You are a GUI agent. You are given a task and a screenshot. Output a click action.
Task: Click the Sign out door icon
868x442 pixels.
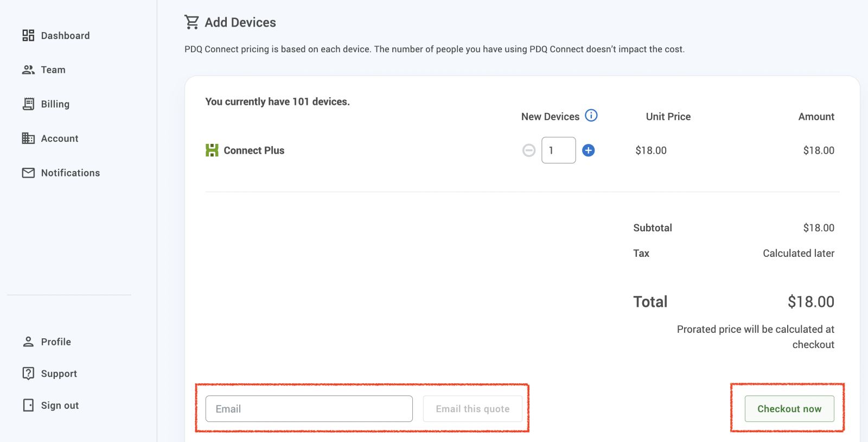(x=28, y=405)
